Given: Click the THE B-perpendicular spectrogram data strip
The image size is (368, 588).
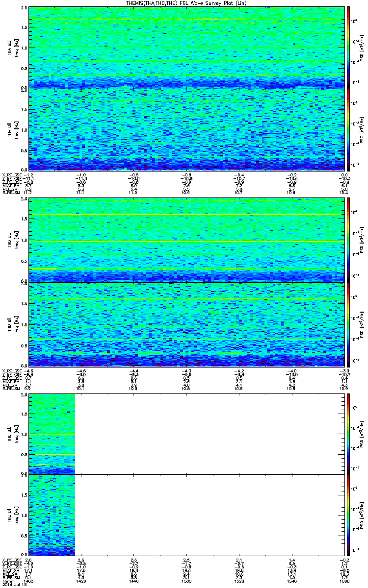Looking at the screenshot, I should coord(52,434).
